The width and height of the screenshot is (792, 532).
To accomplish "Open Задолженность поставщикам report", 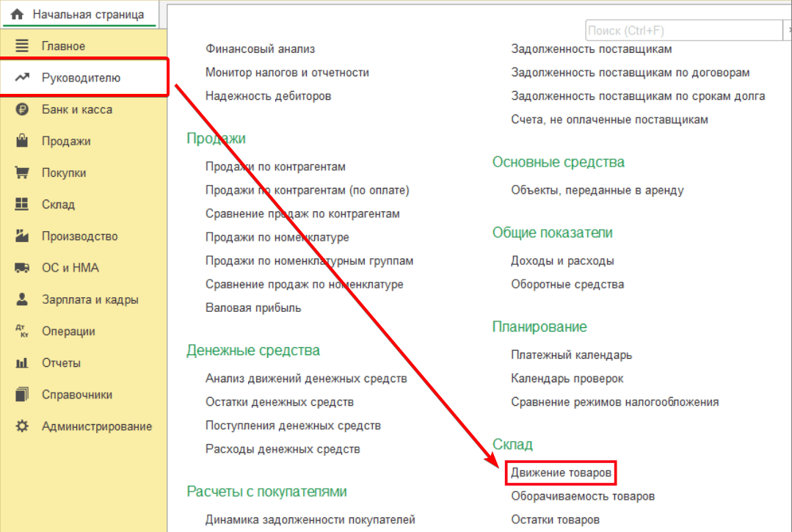I will coord(592,49).
